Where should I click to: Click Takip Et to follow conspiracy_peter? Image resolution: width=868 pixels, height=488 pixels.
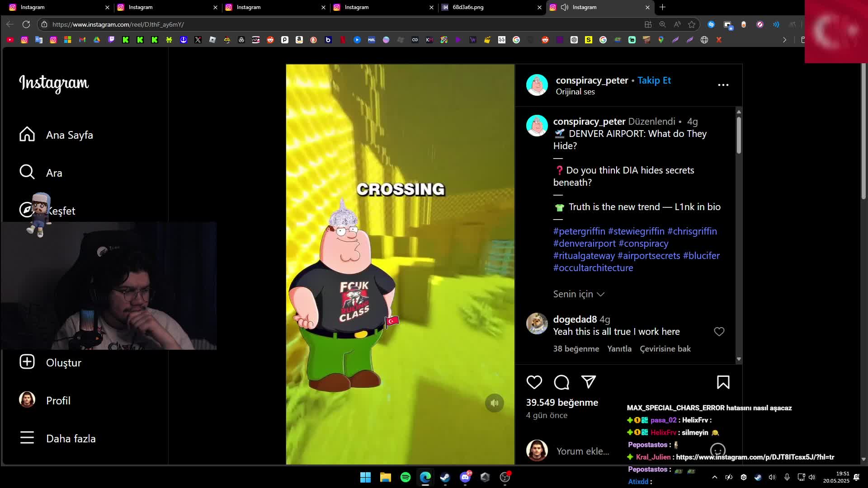tap(654, 80)
